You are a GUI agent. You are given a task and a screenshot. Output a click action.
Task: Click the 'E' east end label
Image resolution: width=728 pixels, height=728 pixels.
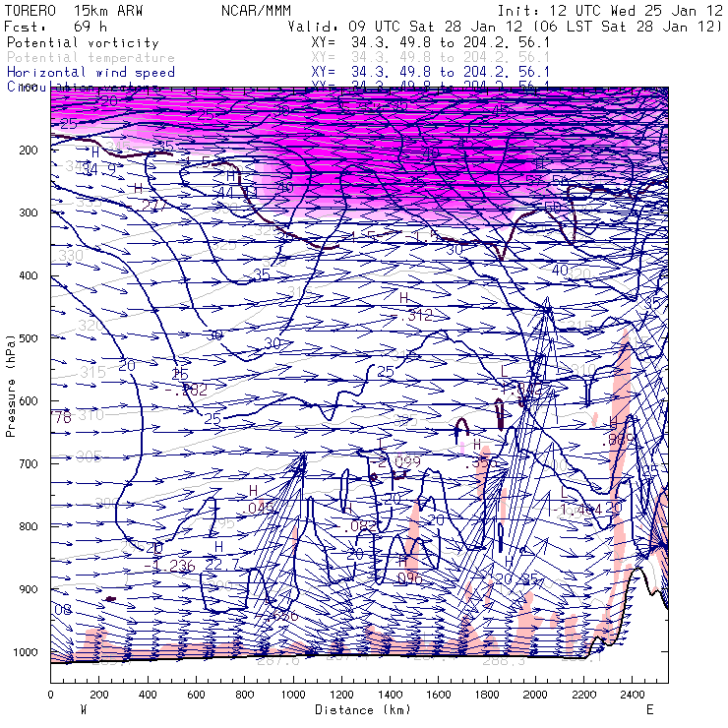coord(650,710)
